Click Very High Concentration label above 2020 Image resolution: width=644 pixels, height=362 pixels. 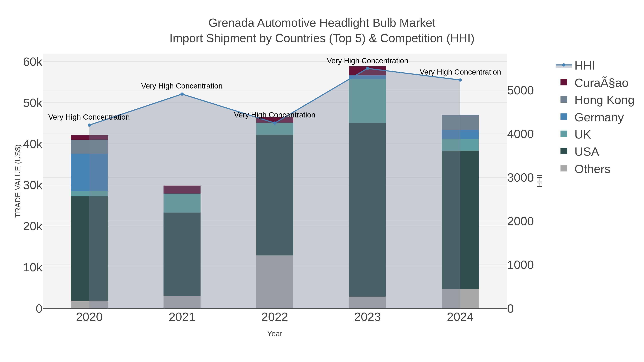point(89,117)
